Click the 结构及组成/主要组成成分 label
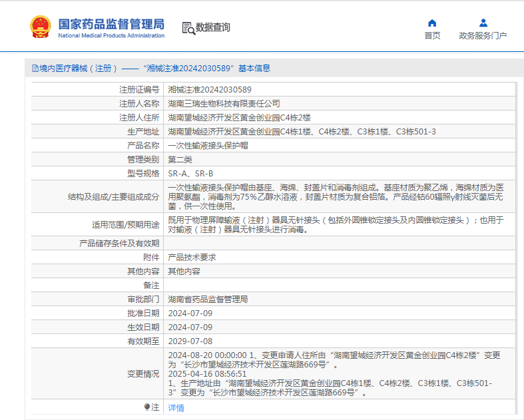 (x=114, y=197)
